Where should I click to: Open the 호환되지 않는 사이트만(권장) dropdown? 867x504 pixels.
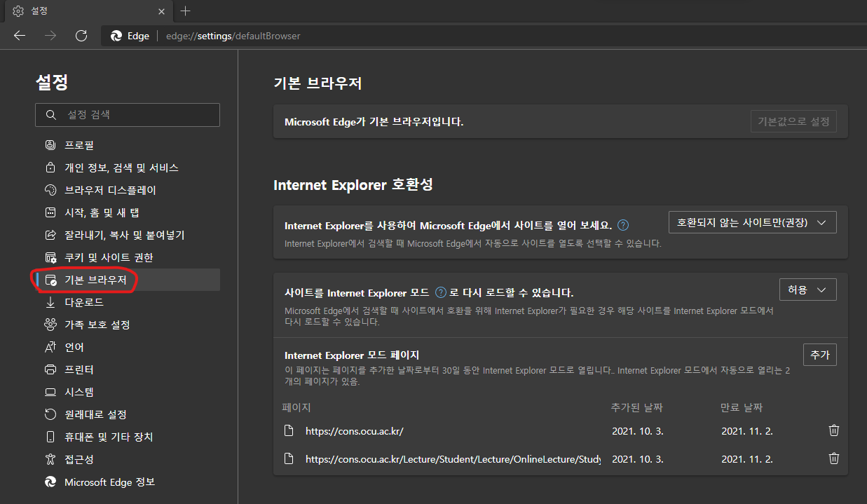tap(753, 222)
